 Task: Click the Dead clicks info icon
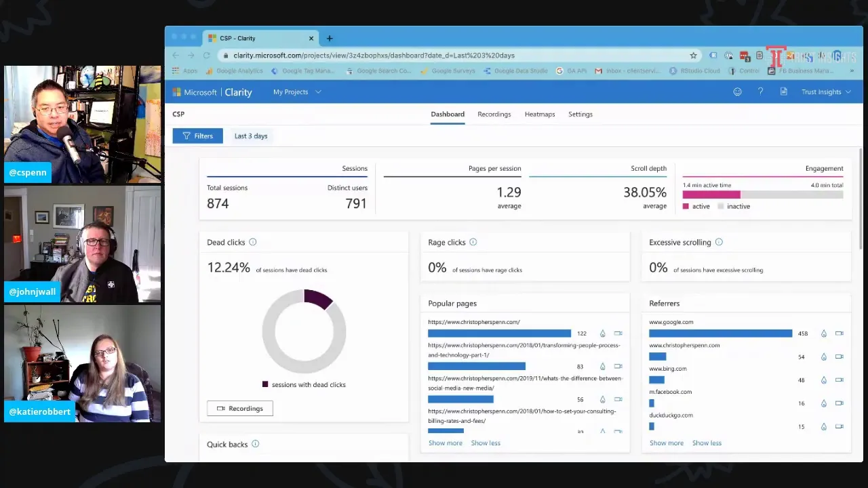pyautogui.click(x=253, y=242)
